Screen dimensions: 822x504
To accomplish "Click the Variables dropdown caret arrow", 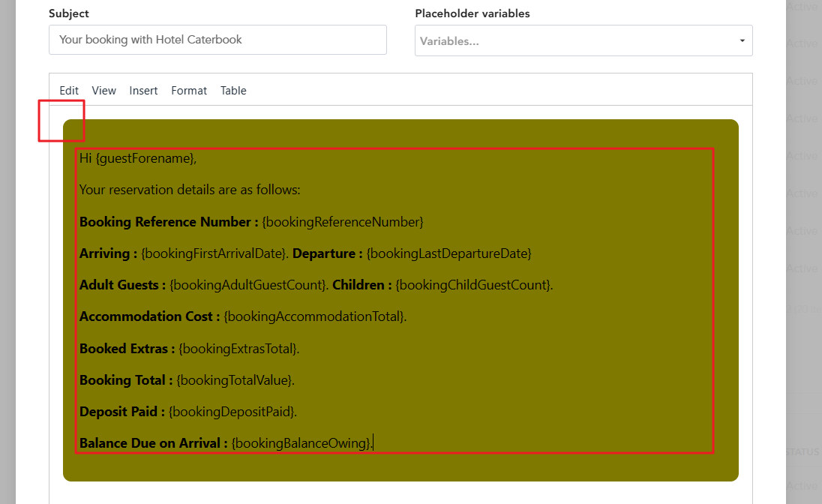I will [742, 41].
